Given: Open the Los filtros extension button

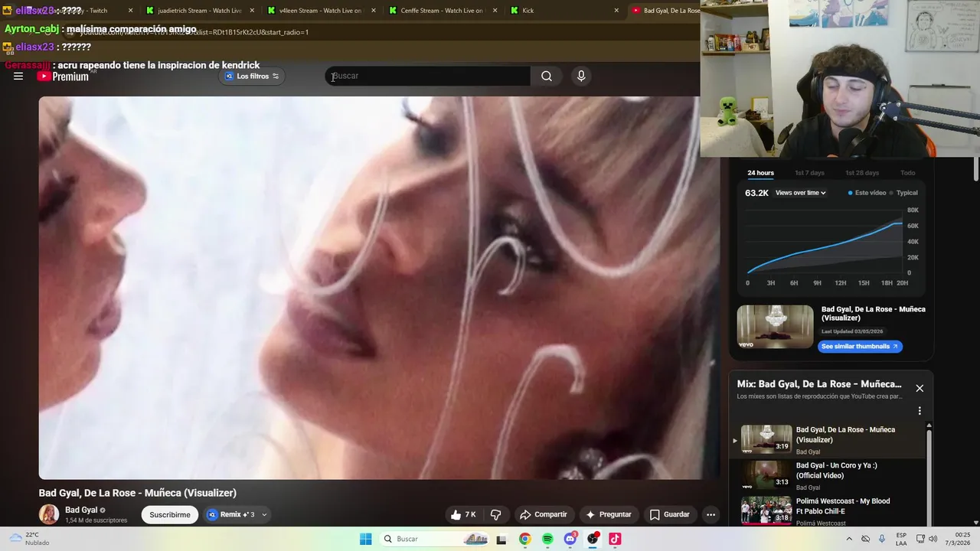Looking at the screenshot, I should pyautogui.click(x=253, y=76).
